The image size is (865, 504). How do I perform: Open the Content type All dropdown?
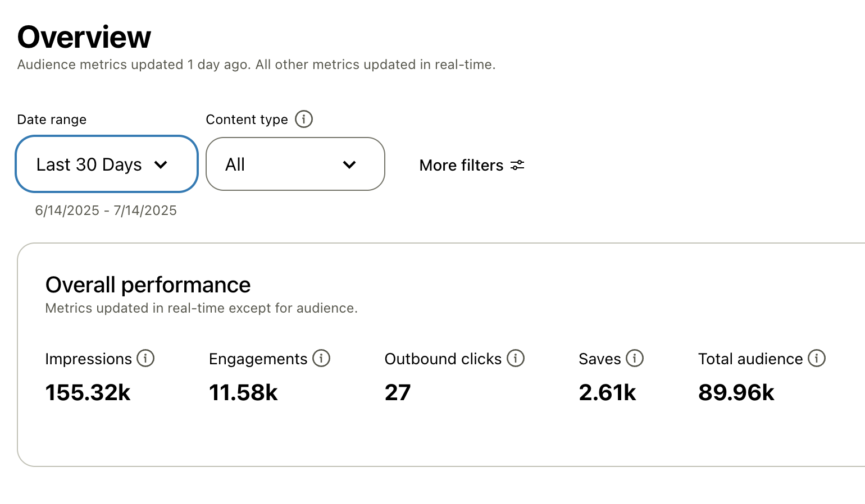295,164
